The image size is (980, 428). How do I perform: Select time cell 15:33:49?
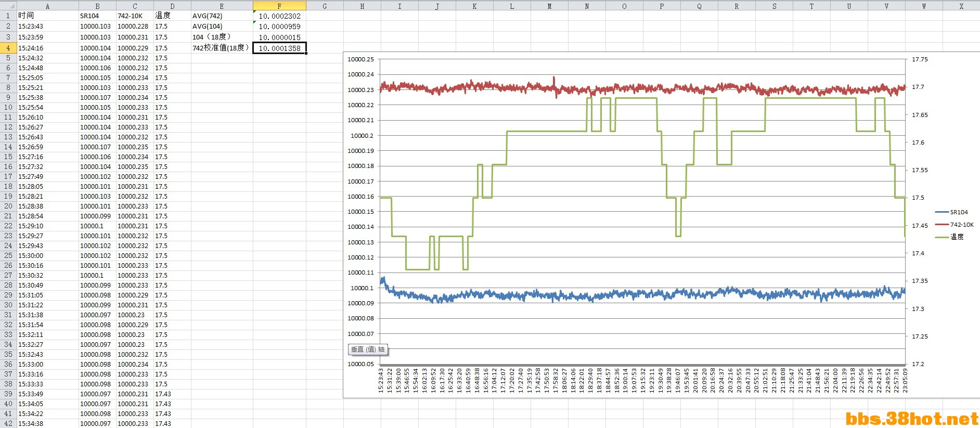47,394
